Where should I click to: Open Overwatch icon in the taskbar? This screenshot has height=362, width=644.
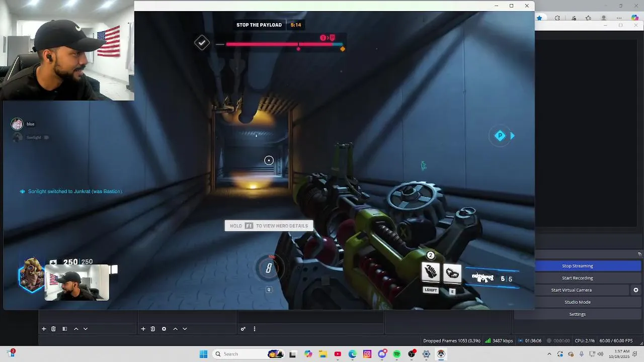pos(441,354)
